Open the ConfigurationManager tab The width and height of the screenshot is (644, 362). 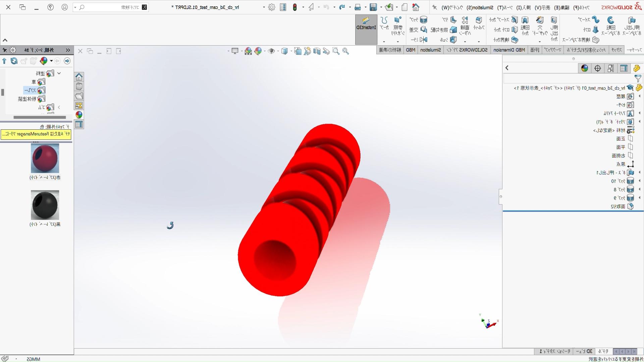point(610,68)
